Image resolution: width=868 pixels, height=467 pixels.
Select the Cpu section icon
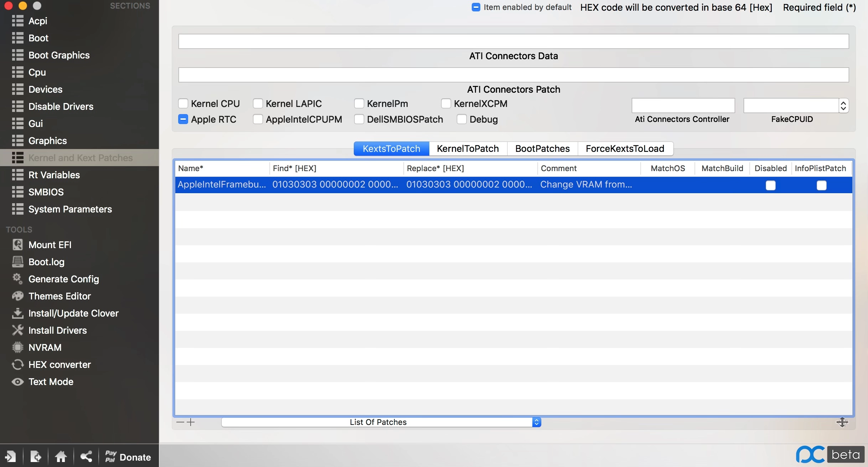point(17,72)
